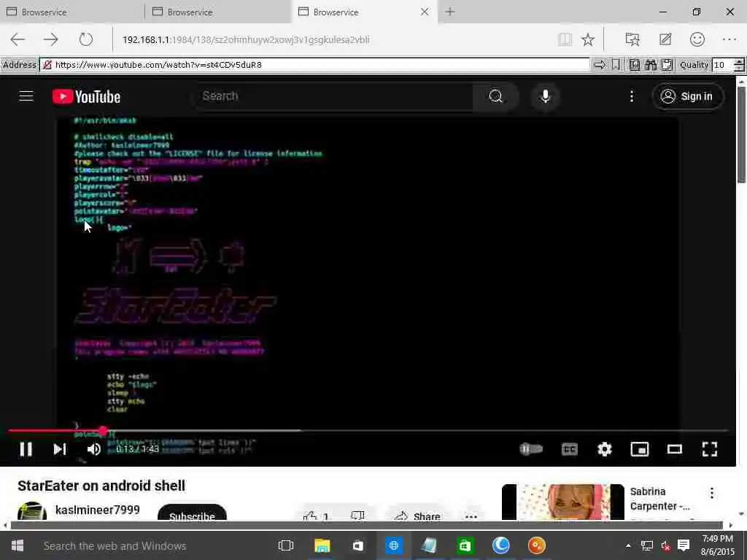The height and width of the screenshot is (560, 747).
Task: Click the Browservice find binoculars icon
Action: pyautogui.click(x=651, y=65)
